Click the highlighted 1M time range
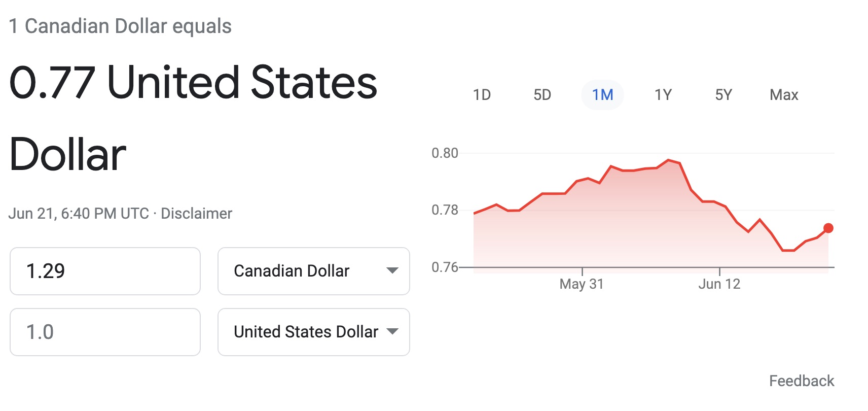This screenshot has width=868, height=411. (602, 94)
